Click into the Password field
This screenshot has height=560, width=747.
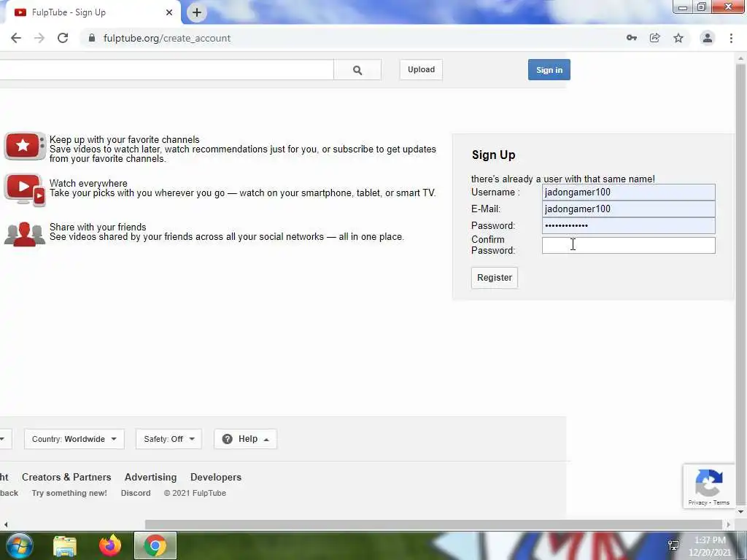pyautogui.click(x=628, y=226)
